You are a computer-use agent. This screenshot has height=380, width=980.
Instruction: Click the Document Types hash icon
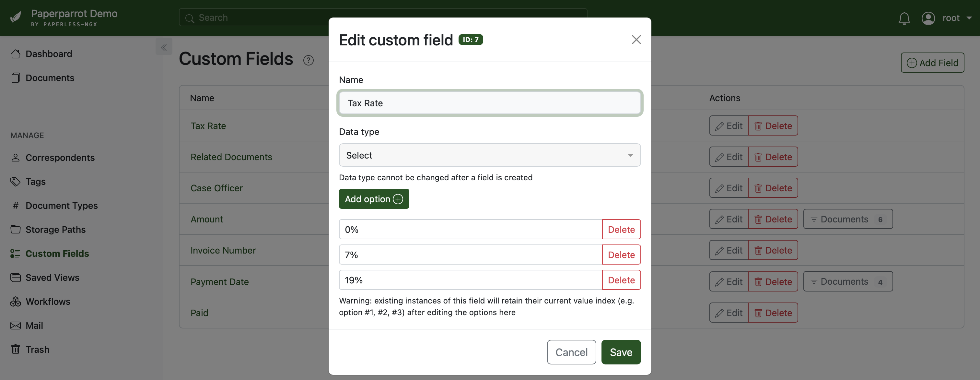click(15, 206)
